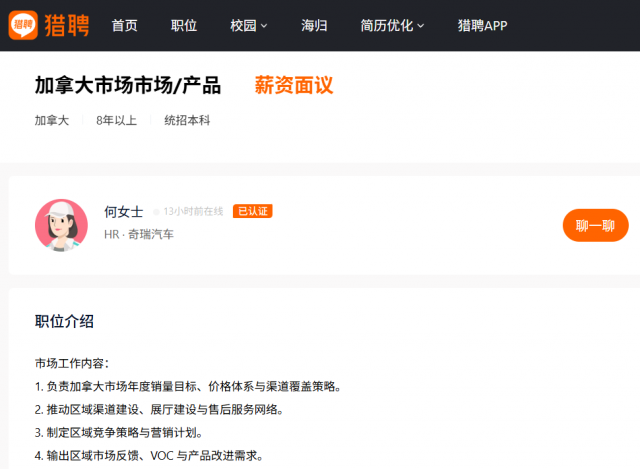The height and width of the screenshot is (469, 640).
Task: Open the 职位 nav item
Action: click(184, 25)
